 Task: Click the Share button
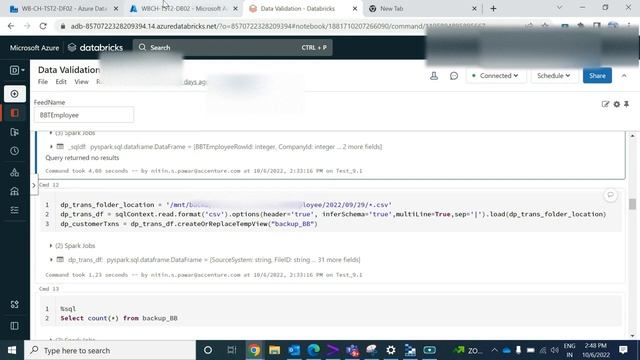coord(597,76)
